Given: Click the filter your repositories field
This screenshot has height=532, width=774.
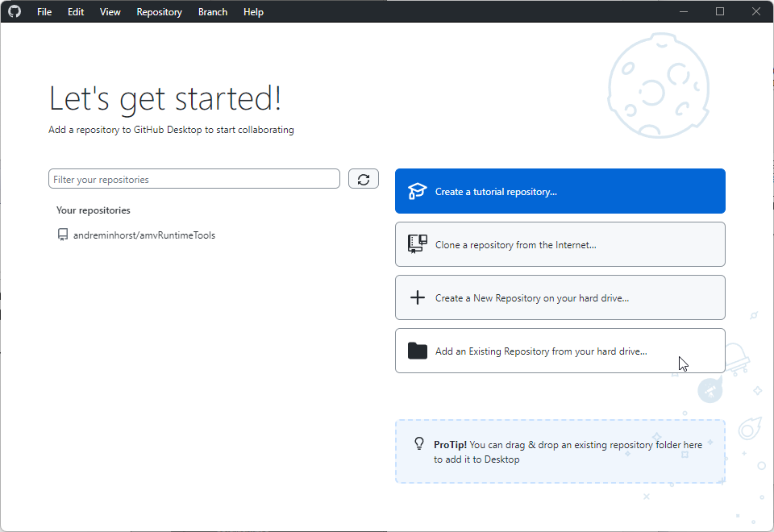Looking at the screenshot, I should [193, 178].
